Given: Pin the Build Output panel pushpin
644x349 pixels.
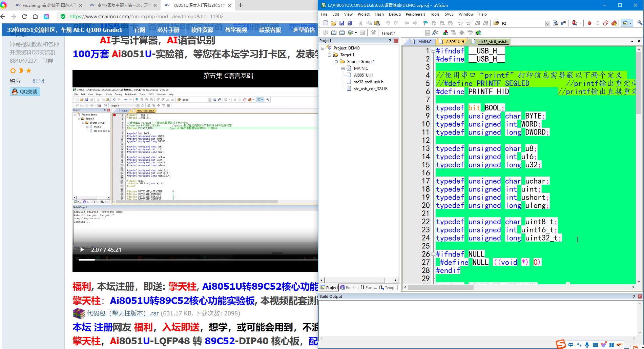Looking at the screenshot, I should (x=633, y=296).
